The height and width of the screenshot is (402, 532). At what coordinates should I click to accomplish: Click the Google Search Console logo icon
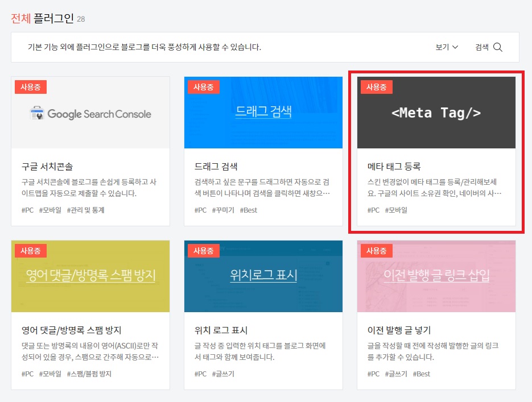pos(36,113)
